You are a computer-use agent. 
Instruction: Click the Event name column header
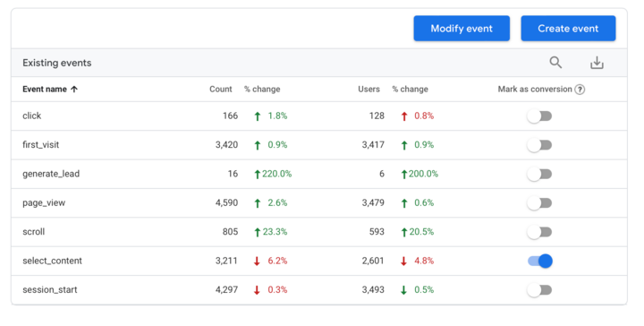(45, 90)
